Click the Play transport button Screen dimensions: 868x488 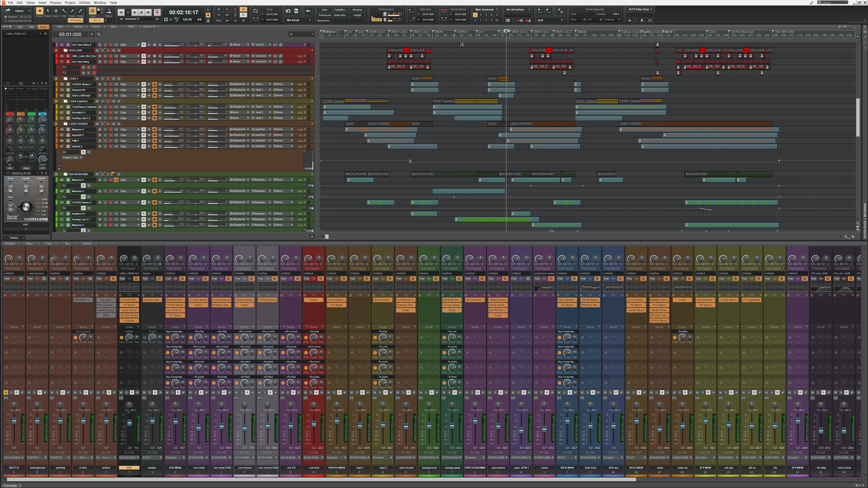[x=134, y=12]
